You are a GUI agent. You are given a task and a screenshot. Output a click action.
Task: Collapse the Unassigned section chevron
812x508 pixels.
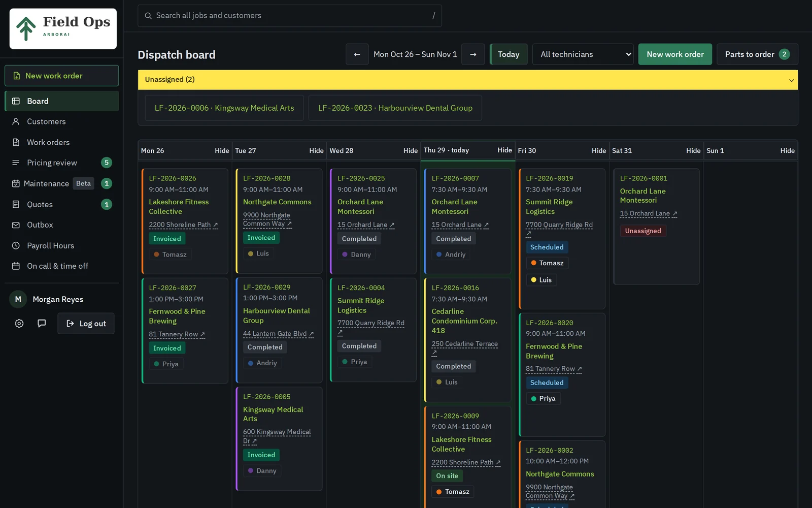click(791, 80)
